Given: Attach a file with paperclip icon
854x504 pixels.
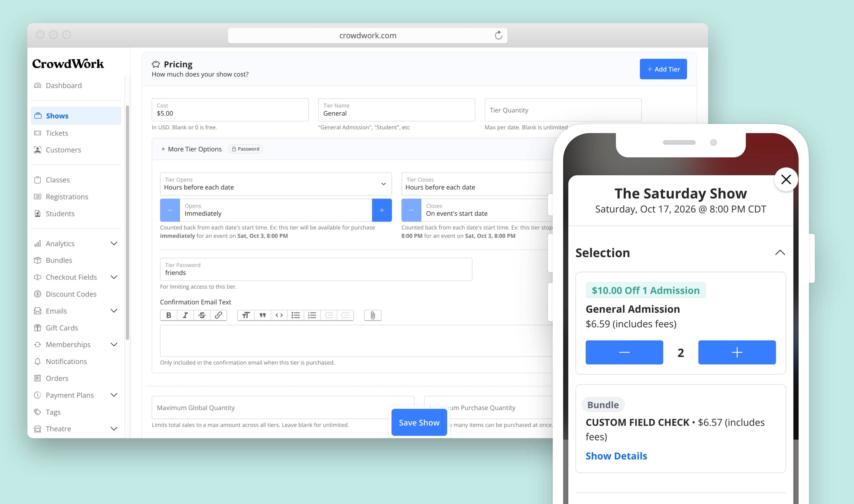Looking at the screenshot, I should click(x=373, y=315).
